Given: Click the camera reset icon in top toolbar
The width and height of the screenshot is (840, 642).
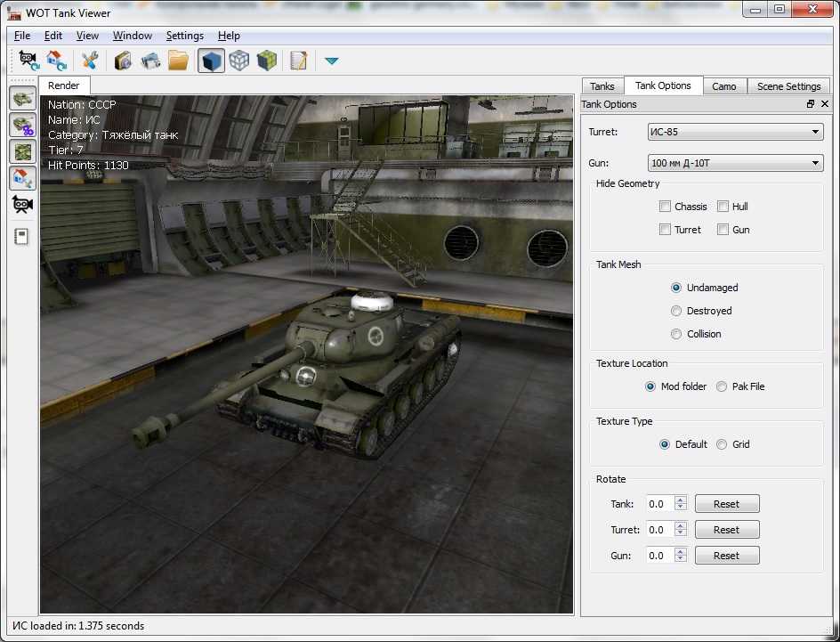Looking at the screenshot, I should pos(29,61).
